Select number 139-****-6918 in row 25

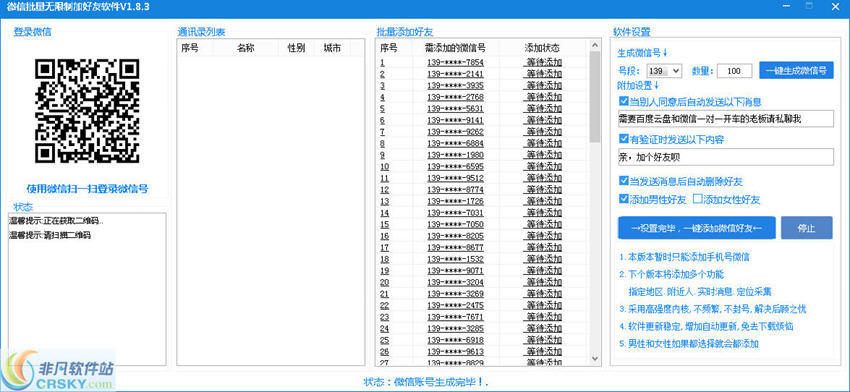(x=455, y=340)
